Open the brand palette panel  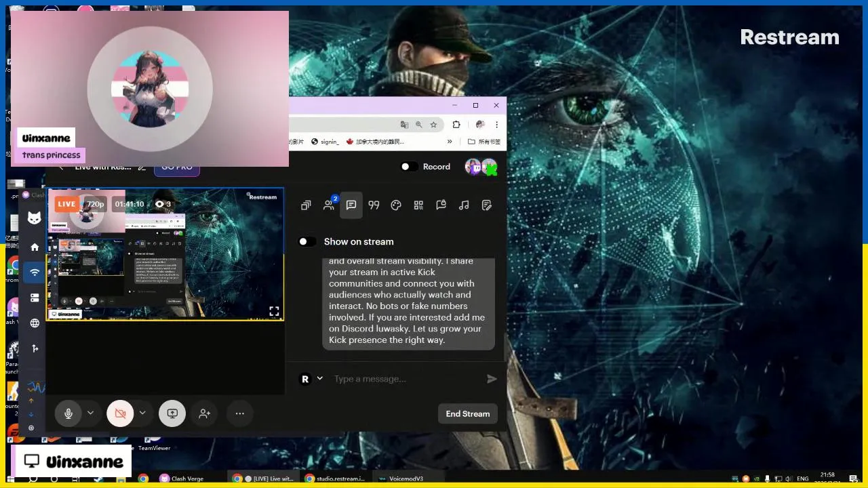pyautogui.click(x=396, y=205)
